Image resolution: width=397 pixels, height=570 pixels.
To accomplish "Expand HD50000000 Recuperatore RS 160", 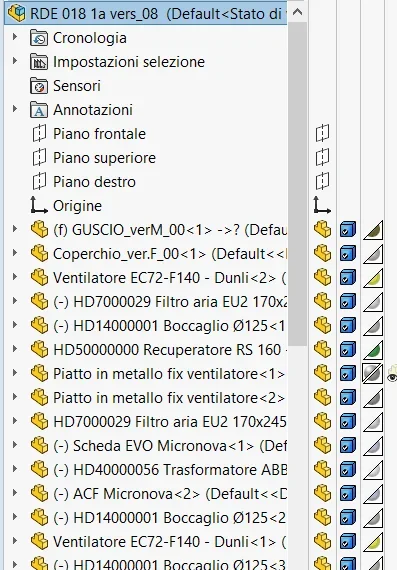I will click(15, 349).
